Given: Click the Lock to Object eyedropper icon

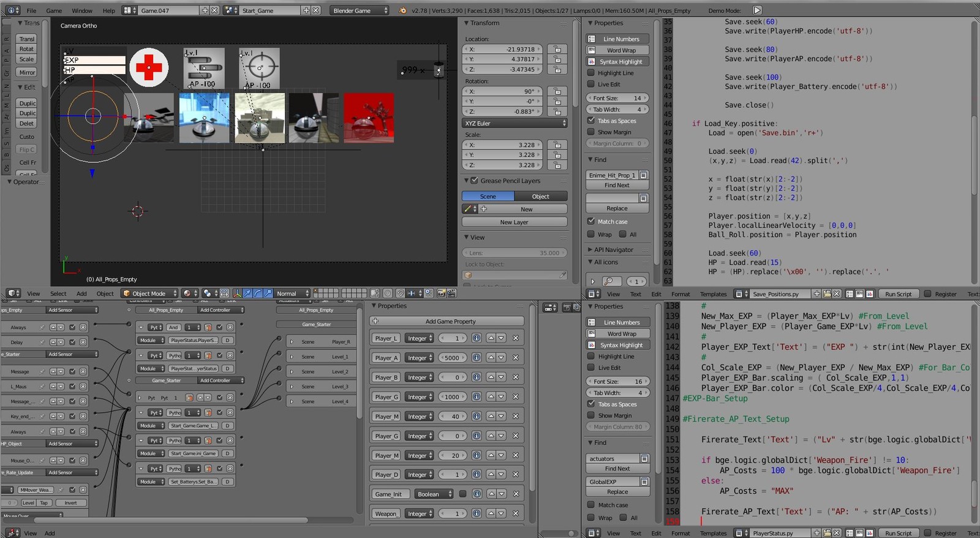Looking at the screenshot, I should pos(562,275).
